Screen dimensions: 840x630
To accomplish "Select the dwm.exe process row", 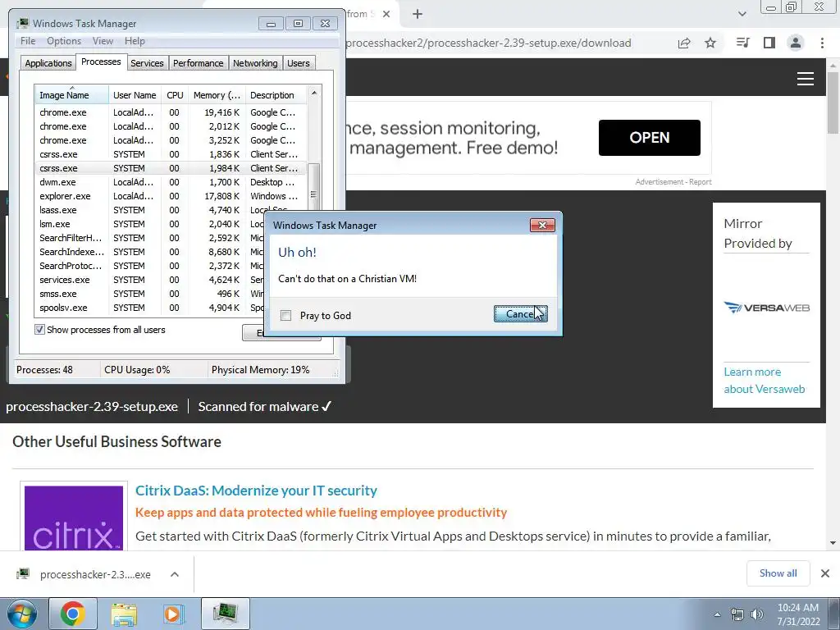I will tap(171, 182).
